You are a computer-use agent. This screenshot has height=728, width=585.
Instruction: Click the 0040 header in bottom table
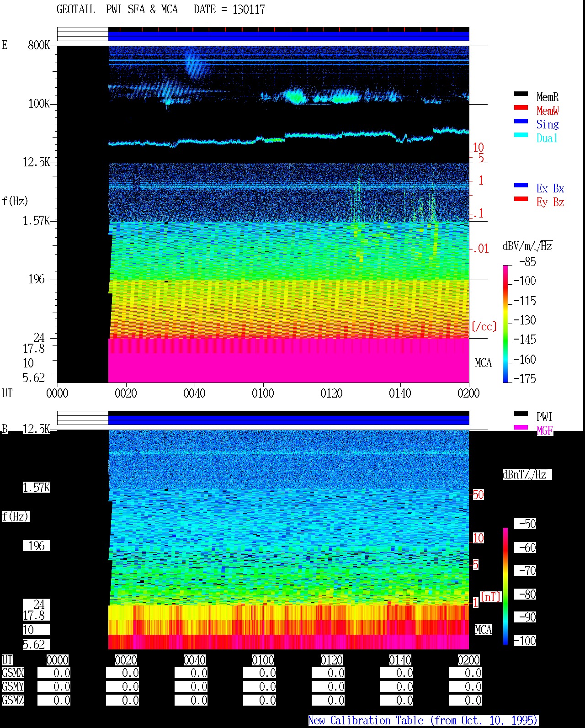click(x=195, y=660)
